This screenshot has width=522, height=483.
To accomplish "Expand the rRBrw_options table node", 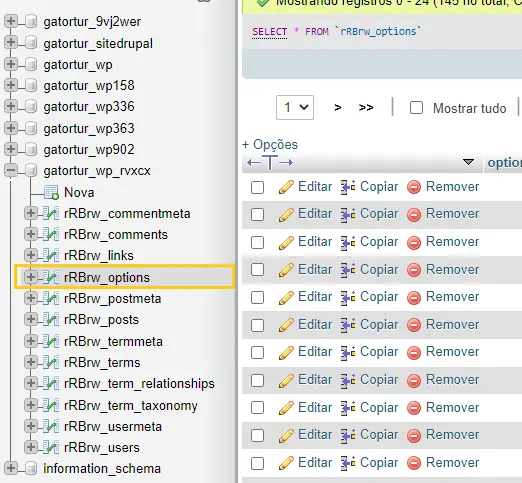I will 31,277.
